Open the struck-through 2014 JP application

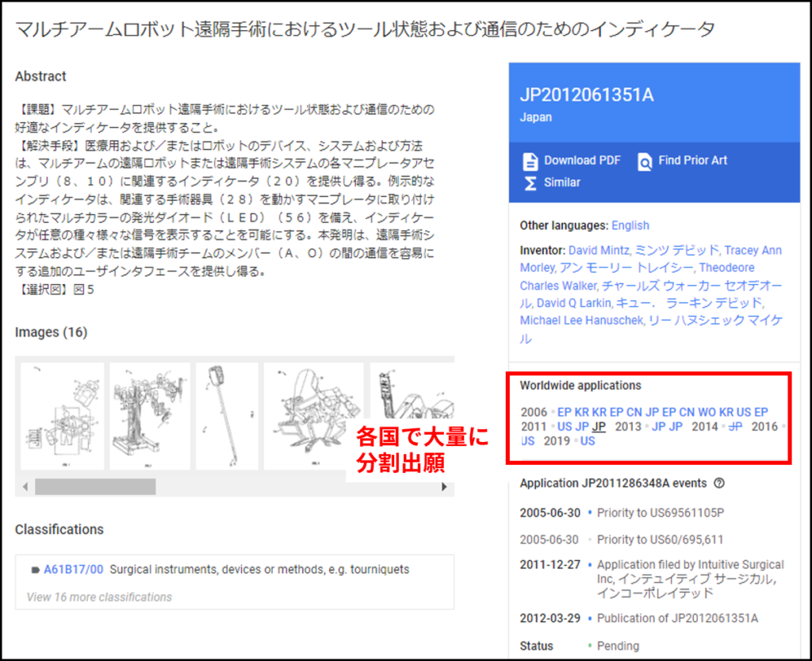(735, 427)
